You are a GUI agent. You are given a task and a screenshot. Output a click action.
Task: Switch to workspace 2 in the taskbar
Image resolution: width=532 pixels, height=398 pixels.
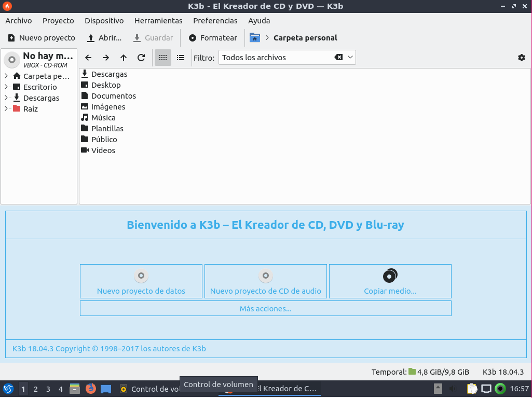coord(35,389)
